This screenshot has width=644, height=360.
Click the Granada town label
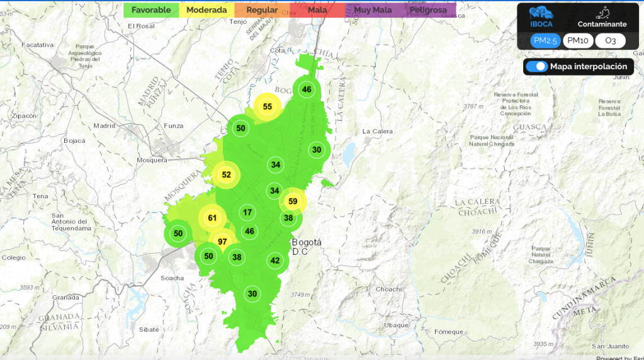(x=65, y=297)
